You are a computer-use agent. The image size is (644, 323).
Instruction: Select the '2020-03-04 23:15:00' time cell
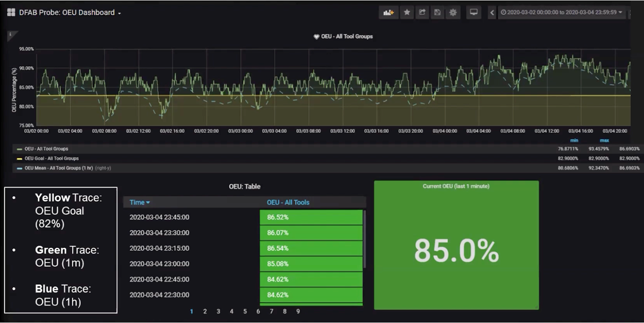[159, 248]
